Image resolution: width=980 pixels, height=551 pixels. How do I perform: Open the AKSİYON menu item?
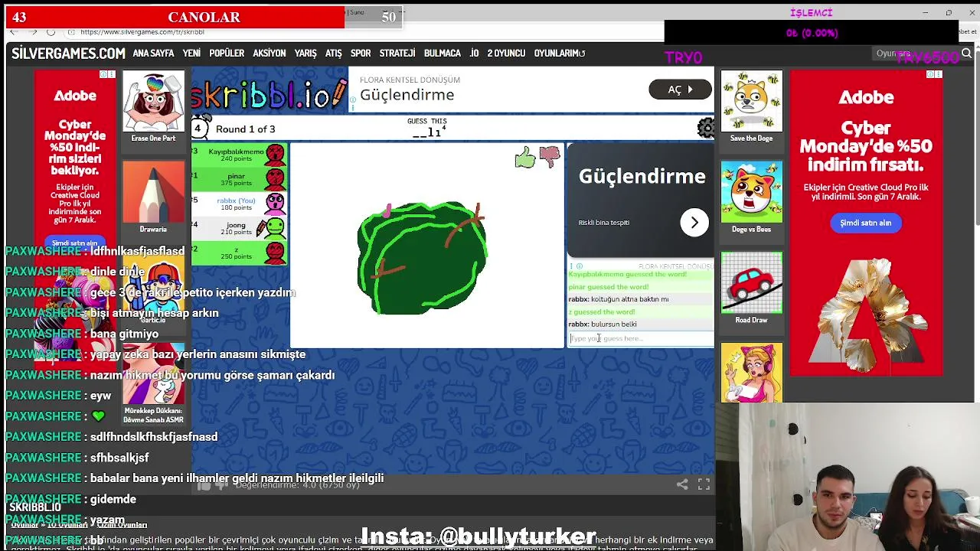tap(269, 54)
